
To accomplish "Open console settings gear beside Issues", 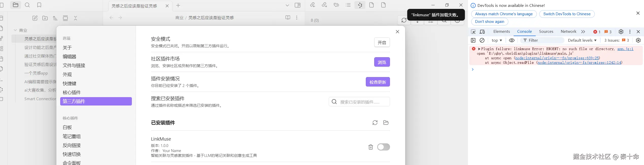I will [x=638, y=40].
